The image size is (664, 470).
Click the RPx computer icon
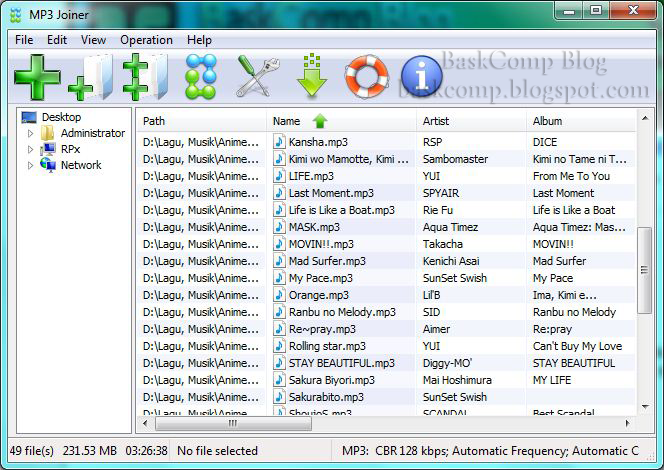click(48, 149)
